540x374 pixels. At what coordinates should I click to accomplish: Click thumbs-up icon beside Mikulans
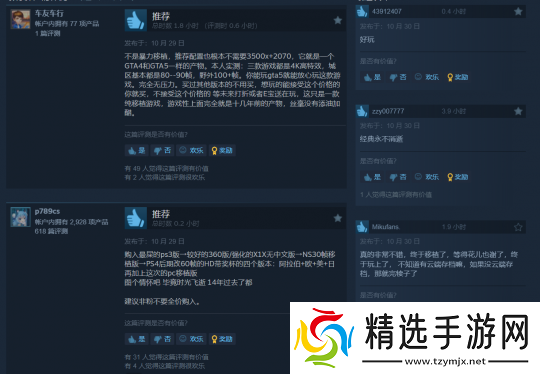tap(362, 227)
